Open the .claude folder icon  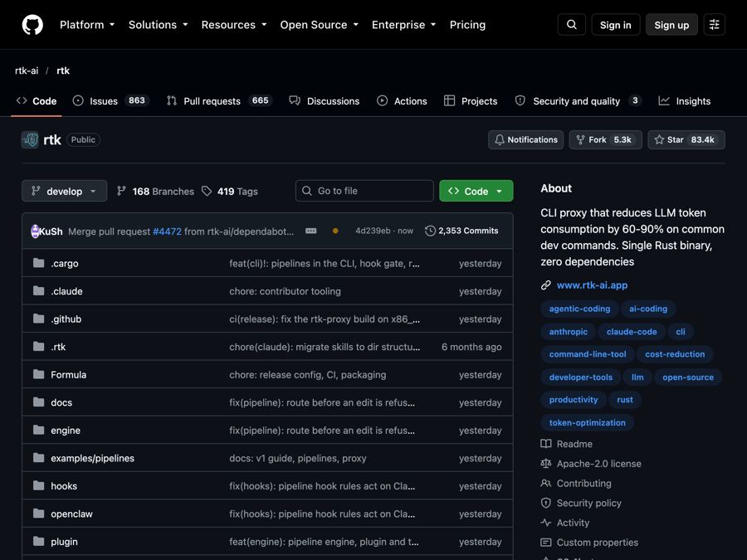point(38,291)
